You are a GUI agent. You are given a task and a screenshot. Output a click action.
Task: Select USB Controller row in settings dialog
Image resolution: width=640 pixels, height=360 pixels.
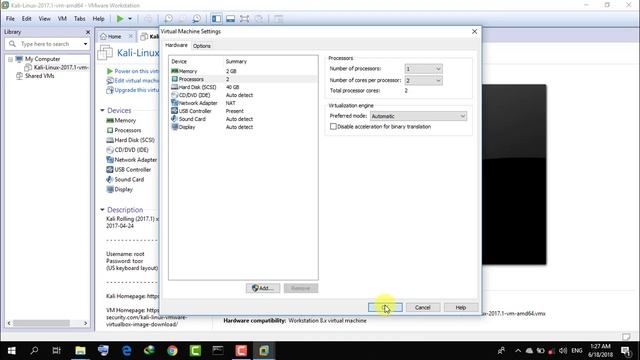243,111
